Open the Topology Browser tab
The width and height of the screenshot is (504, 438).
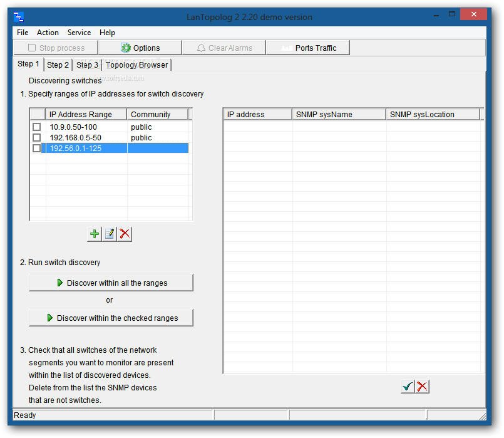tap(136, 65)
